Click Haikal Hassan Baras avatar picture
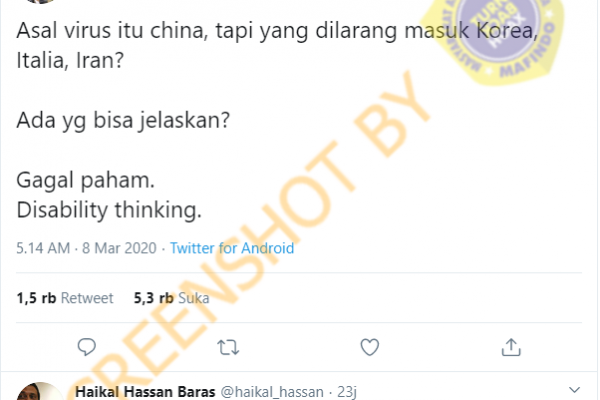The width and height of the screenshot is (600, 400). coord(40,391)
